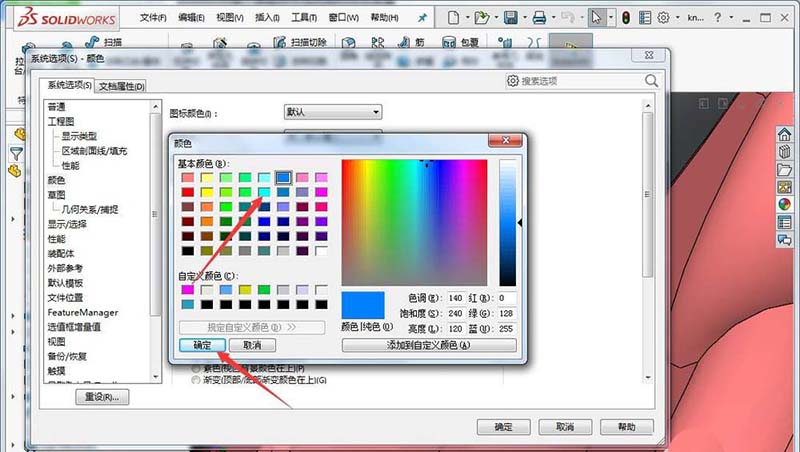Open the dropdown arrow next to the Print icon
This screenshot has height=452, width=800.
[x=554, y=18]
